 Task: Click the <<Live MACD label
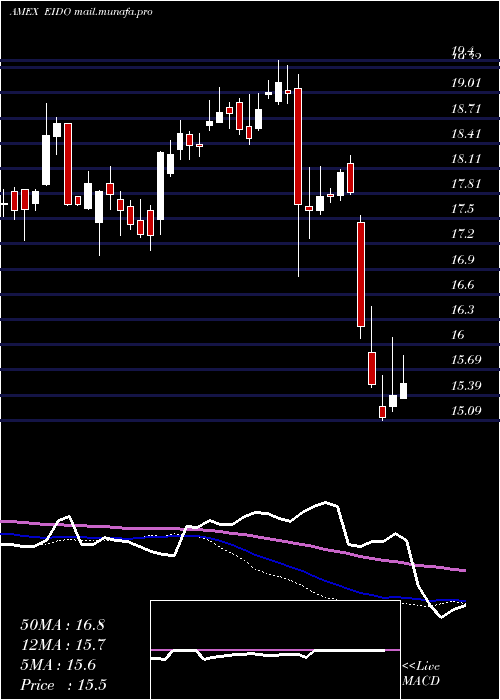[x=421, y=674]
